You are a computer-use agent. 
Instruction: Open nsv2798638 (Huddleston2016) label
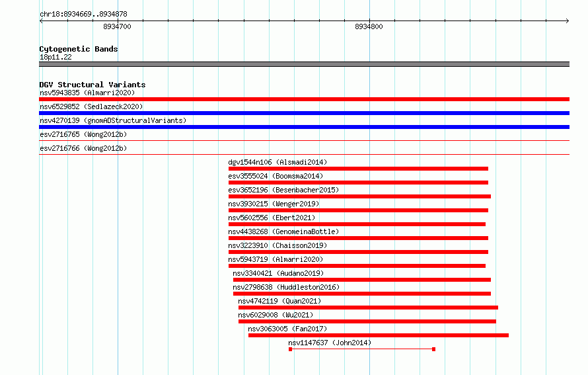(286, 287)
